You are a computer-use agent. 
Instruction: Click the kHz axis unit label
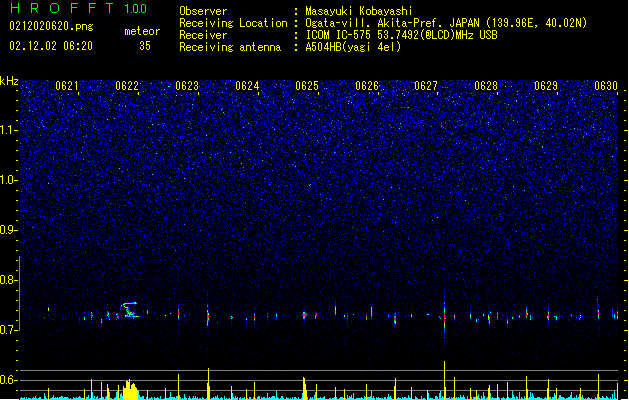coord(9,81)
